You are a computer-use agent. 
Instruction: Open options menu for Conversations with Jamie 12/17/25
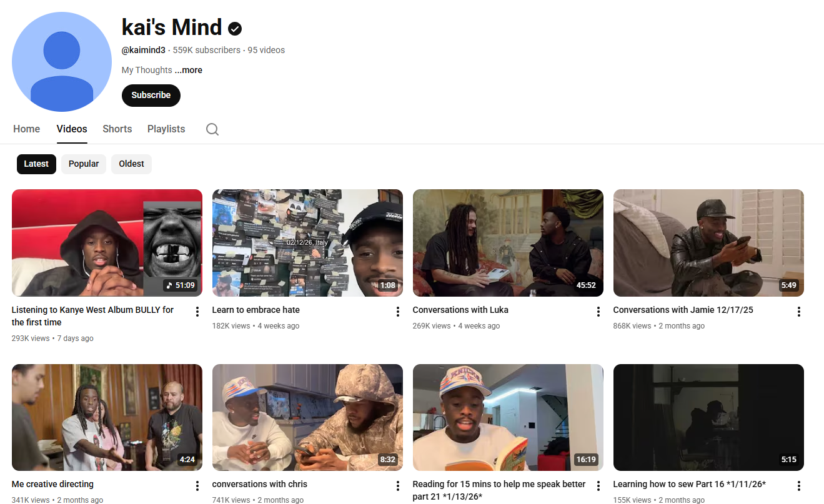click(x=799, y=312)
